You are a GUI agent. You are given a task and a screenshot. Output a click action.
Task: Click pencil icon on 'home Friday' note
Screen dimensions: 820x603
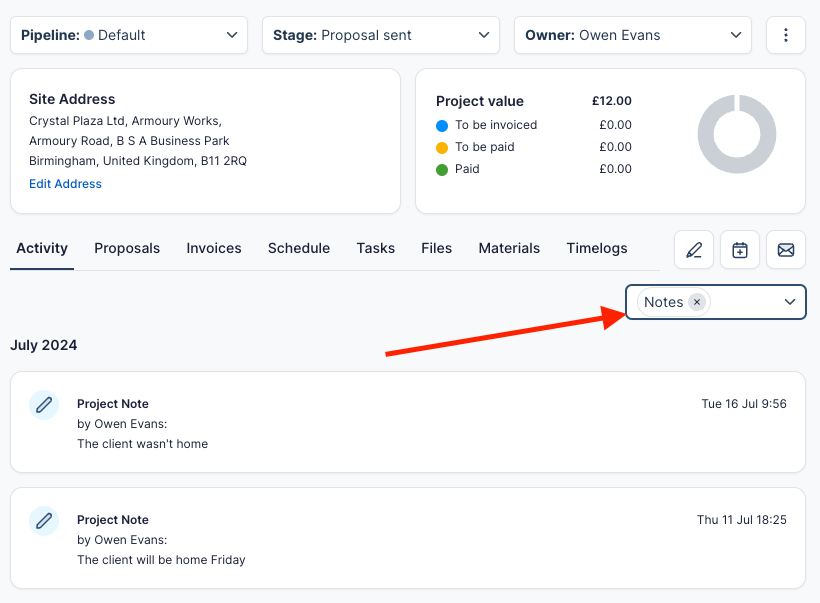pyautogui.click(x=43, y=520)
